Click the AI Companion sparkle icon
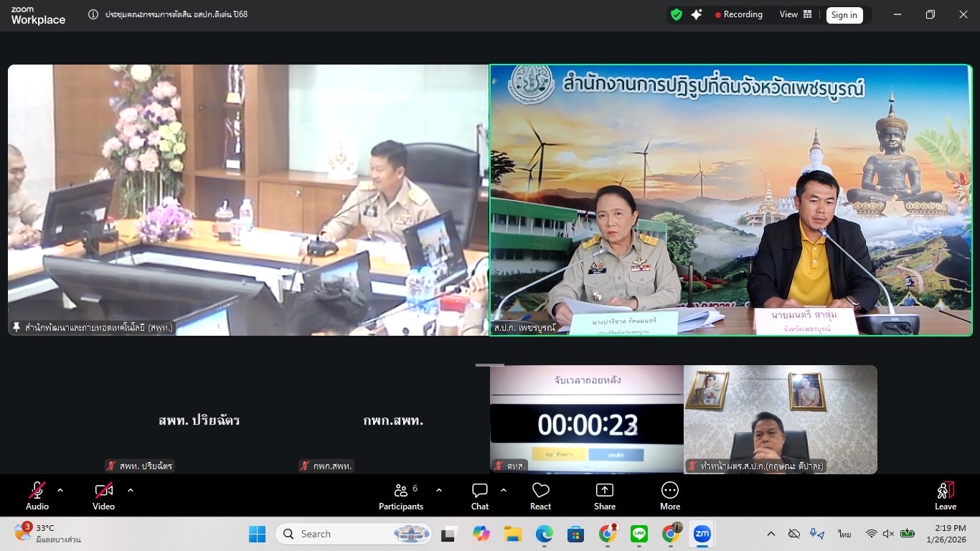This screenshot has height=551, width=980. click(x=697, y=14)
